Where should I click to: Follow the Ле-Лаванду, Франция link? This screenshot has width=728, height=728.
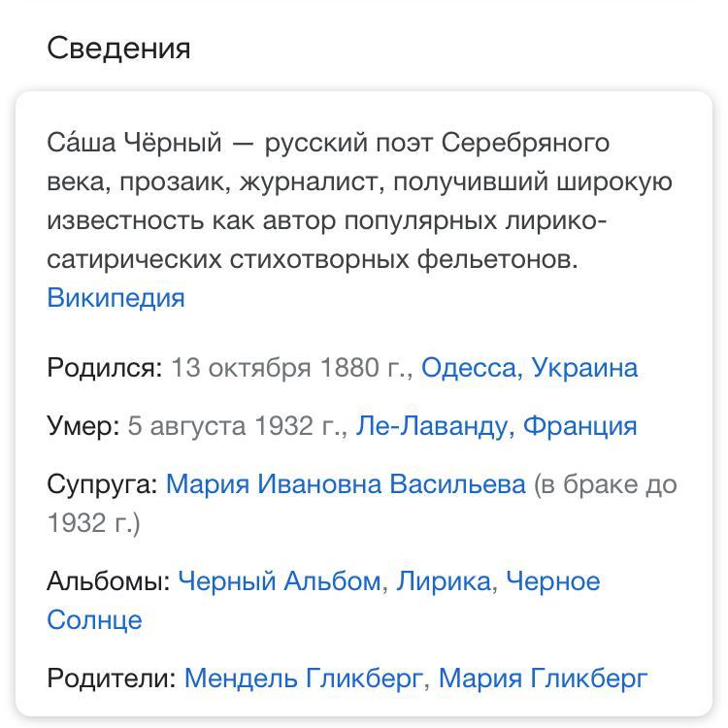[496, 426]
